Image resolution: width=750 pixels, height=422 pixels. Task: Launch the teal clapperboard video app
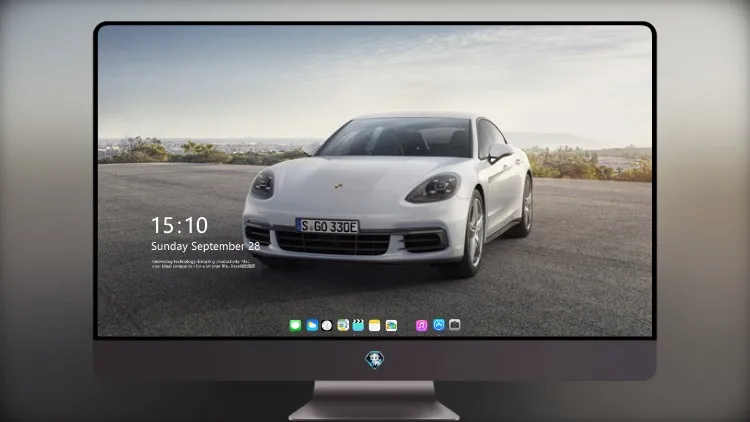pyautogui.click(x=358, y=325)
